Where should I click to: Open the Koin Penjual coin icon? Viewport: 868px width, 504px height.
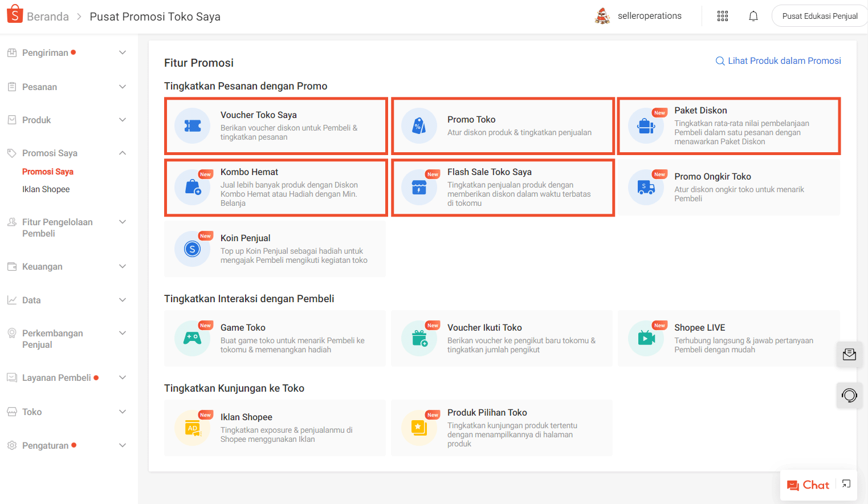pos(193,249)
